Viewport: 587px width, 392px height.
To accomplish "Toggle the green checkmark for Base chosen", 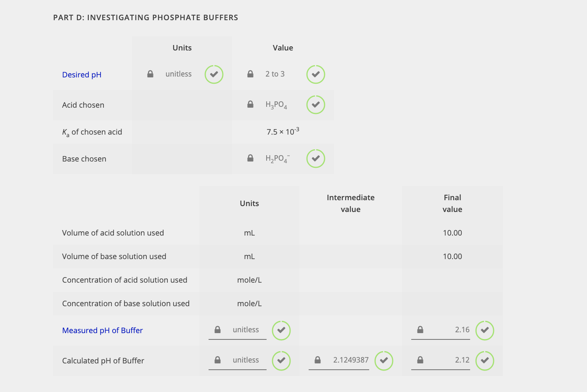I will pyautogui.click(x=316, y=159).
